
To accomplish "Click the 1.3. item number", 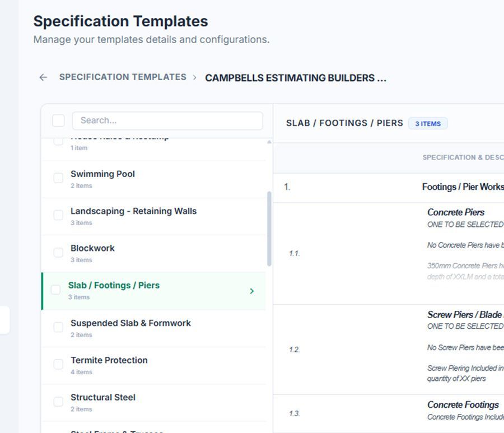I will [x=294, y=414].
